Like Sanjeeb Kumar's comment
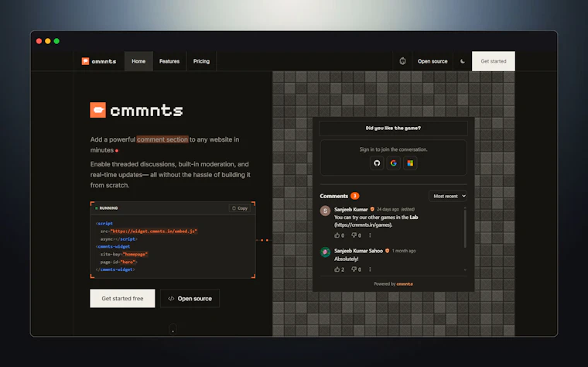The width and height of the screenshot is (588, 367). [339, 235]
